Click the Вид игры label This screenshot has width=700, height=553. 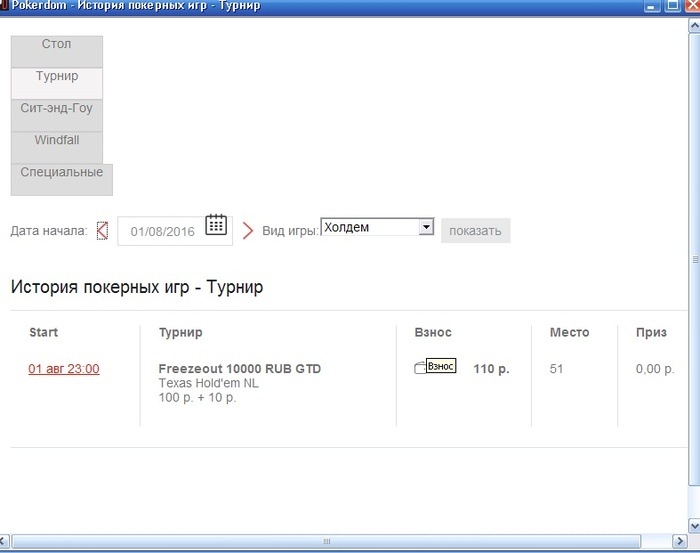click(x=291, y=231)
